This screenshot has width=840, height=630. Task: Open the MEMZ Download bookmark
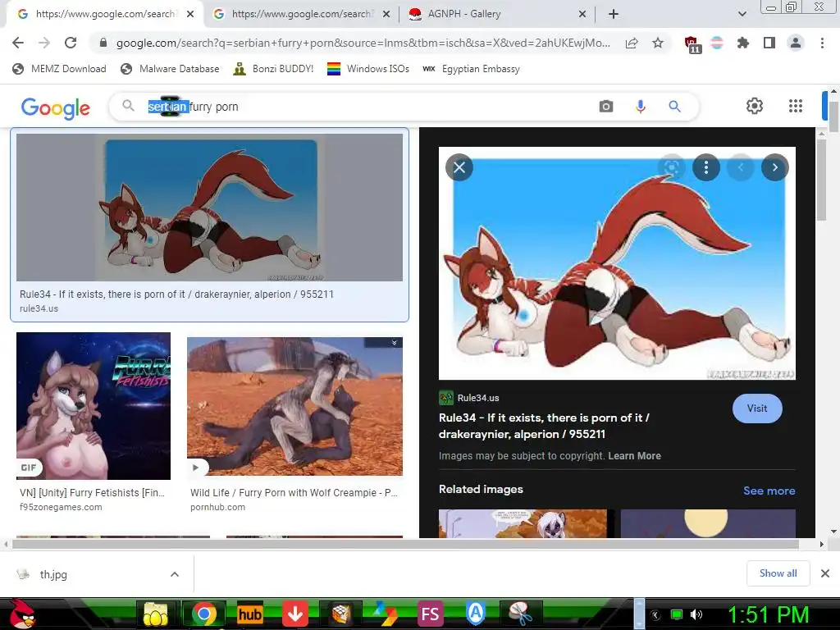(x=59, y=69)
